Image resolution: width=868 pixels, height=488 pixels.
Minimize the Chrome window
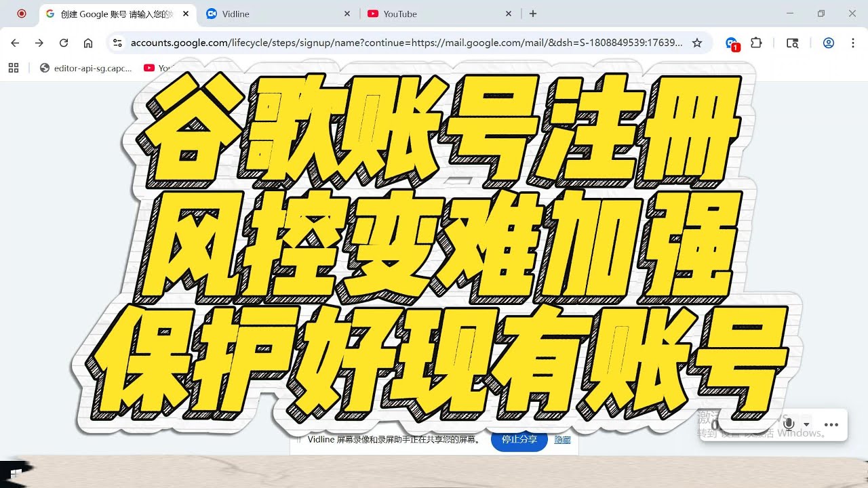(790, 14)
